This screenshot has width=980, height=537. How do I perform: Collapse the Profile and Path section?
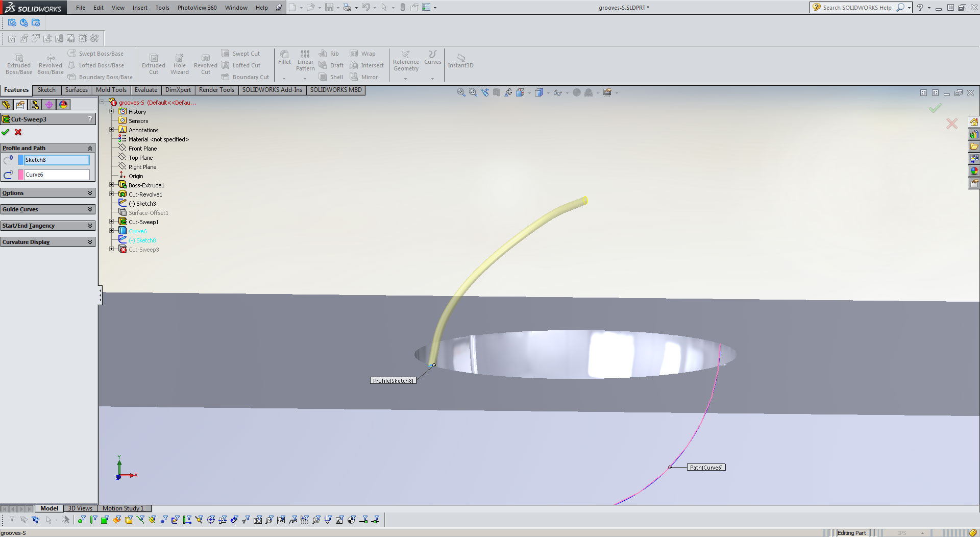[90, 148]
